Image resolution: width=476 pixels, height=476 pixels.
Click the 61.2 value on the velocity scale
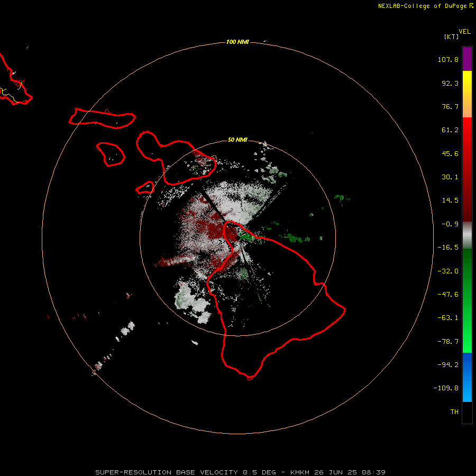450,130
